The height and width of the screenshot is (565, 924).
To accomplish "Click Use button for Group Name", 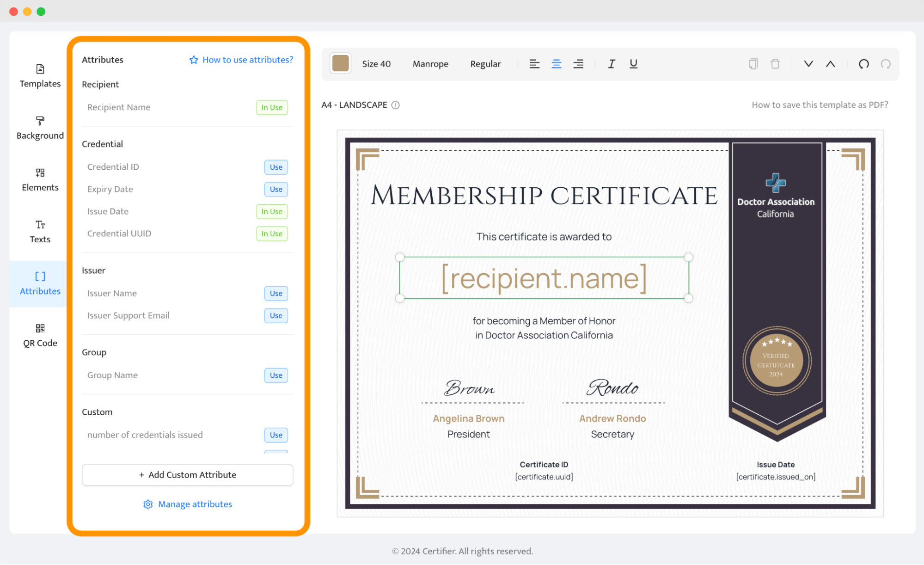I will pos(276,375).
